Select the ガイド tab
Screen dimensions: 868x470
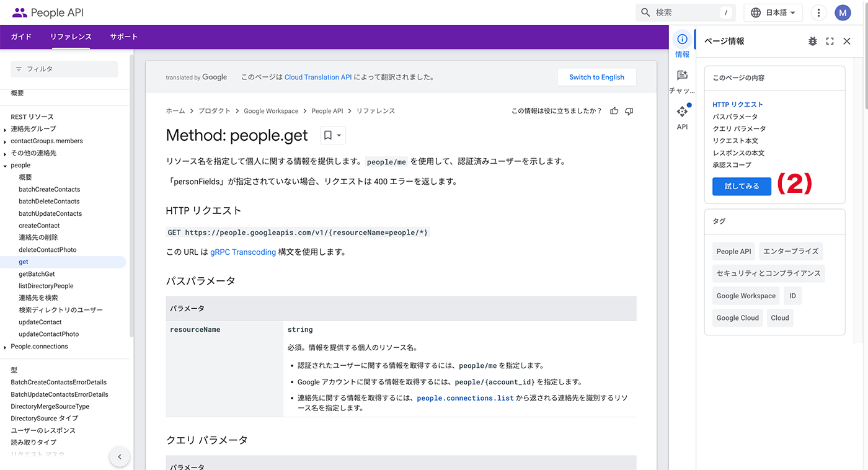21,37
